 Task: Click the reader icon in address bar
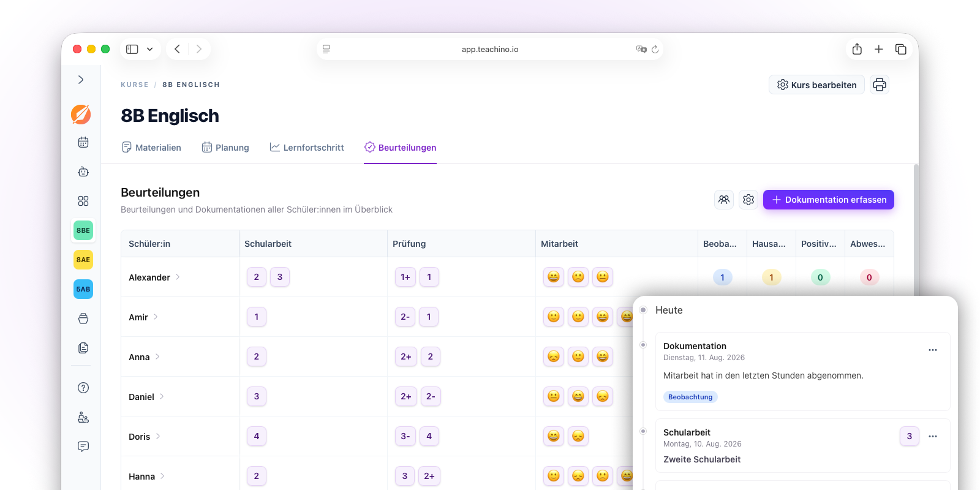(x=326, y=49)
